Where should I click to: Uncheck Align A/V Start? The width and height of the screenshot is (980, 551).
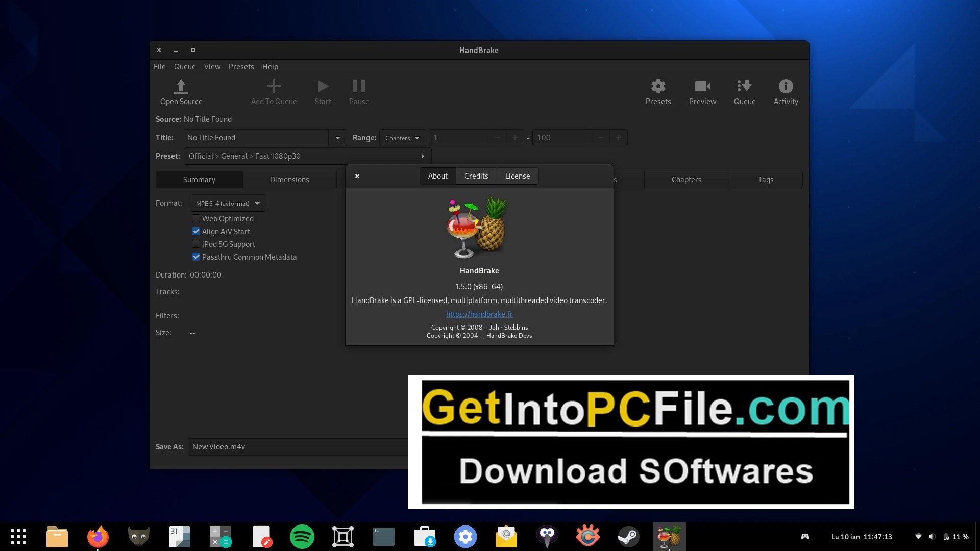click(x=196, y=231)
